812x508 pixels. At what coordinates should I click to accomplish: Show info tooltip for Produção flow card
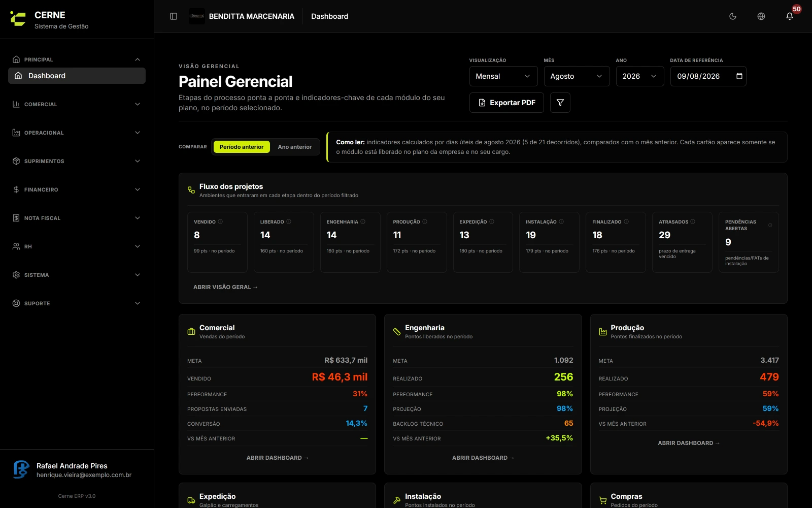tap(425, 221)
